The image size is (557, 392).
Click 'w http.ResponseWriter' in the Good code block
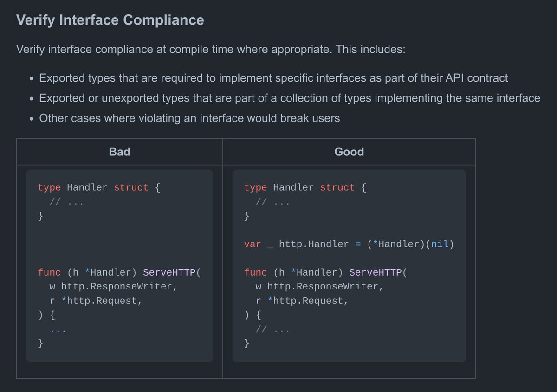[x=319, y=286]
